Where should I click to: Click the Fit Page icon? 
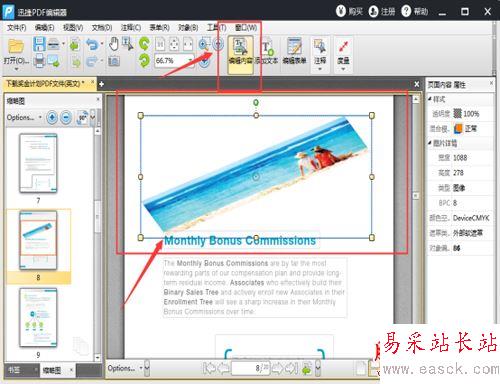pyautogui.click(x=174, y=44)
